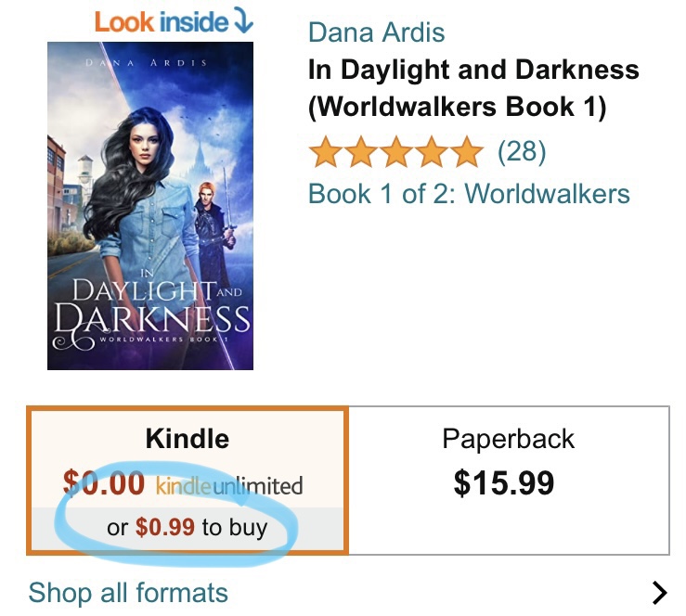Image resolution: width=686 pixels, height=616 pixels.
Task: Click the $15.99 paperback price
Action: (x=503, y=482)
